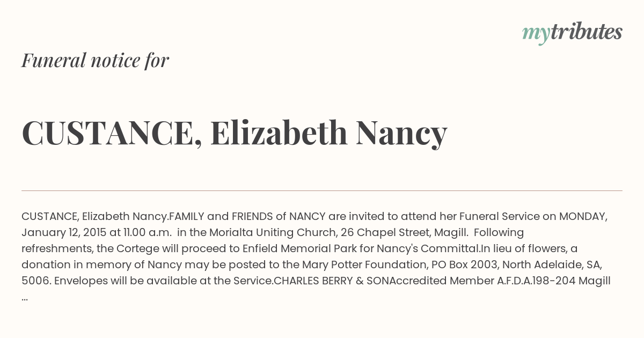Select the 'CUSTANCE, Elizabeth Nancy' title
Screen dimensions: 644x338
(x=234, y=133)
